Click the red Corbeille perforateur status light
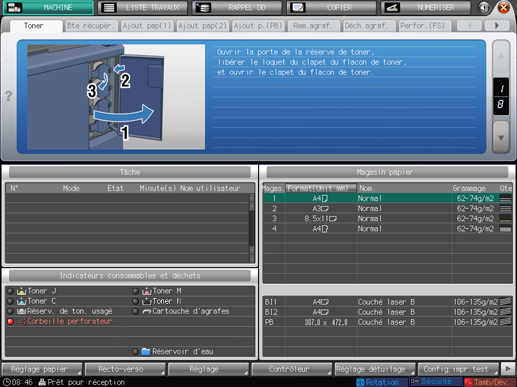Image resolution: width=517 pixels, height=387 pixels. point(10,322)
